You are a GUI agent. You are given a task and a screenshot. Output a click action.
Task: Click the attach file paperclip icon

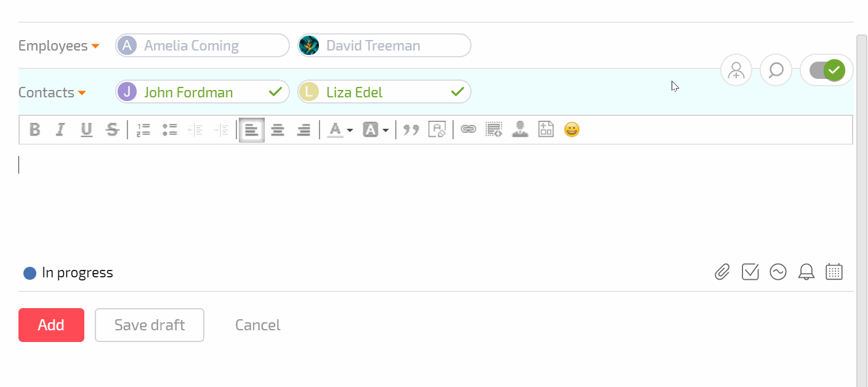pyautogui.click(x=722, y=272)
